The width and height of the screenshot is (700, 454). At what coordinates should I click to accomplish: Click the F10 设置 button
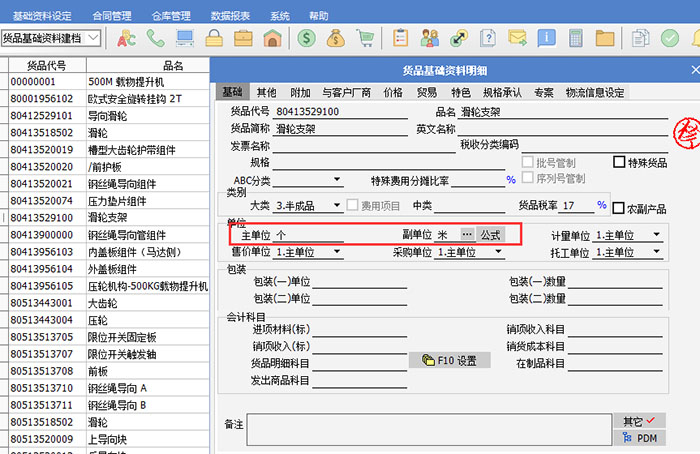pyautogui.click(x=448, y=360)
